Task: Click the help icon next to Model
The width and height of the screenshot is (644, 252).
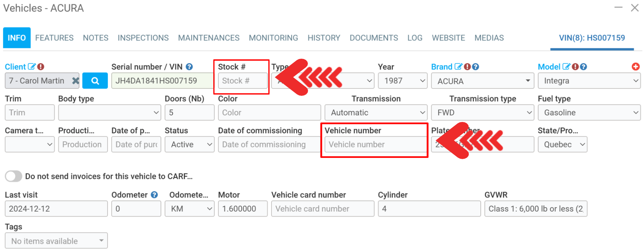Action: [x=584, y=67]
